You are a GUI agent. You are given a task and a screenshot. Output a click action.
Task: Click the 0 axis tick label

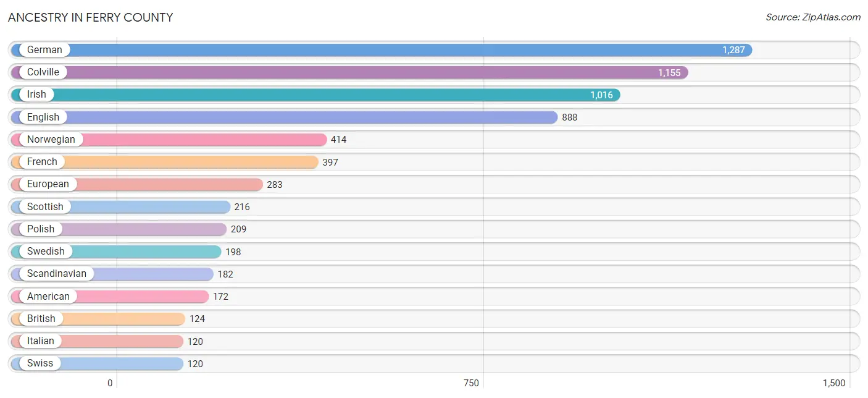(111, 383)
